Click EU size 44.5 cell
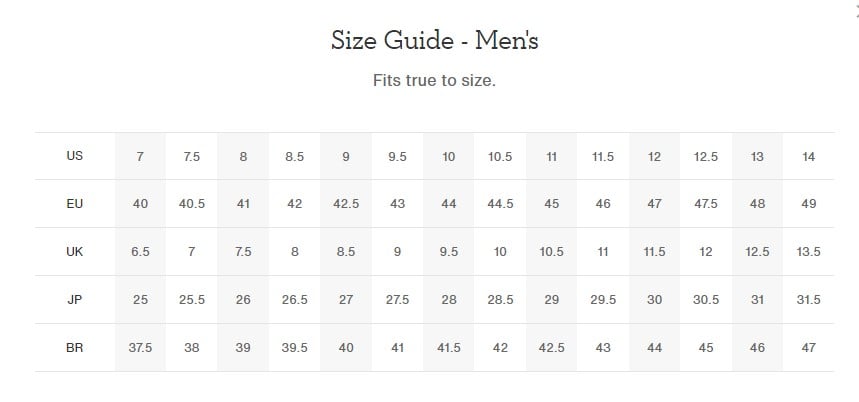The width and height of the screenshot is (859, 402). click(x=500, y=204)
